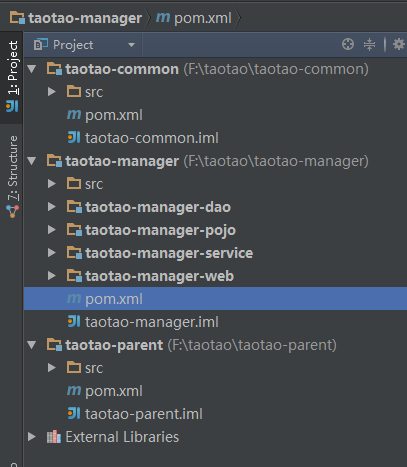Open the Structure tool window tab
The image size is (407, 467).
click(12, 177)
